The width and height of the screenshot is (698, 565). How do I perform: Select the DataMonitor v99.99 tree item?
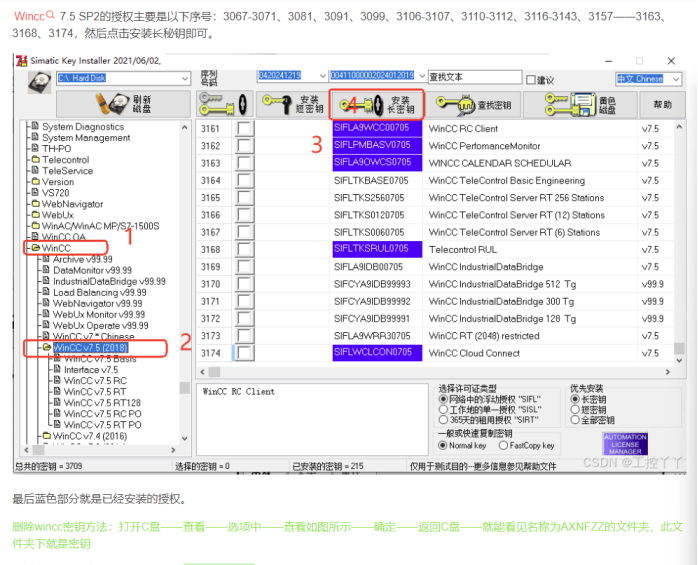click(x=92, y=270)
